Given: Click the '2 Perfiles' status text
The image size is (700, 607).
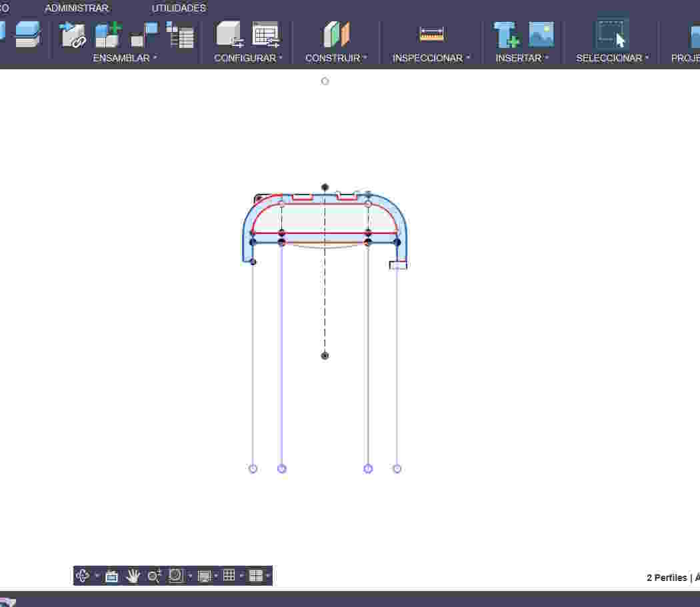Looking at the screenshot, I should click(x=667, y=578).
